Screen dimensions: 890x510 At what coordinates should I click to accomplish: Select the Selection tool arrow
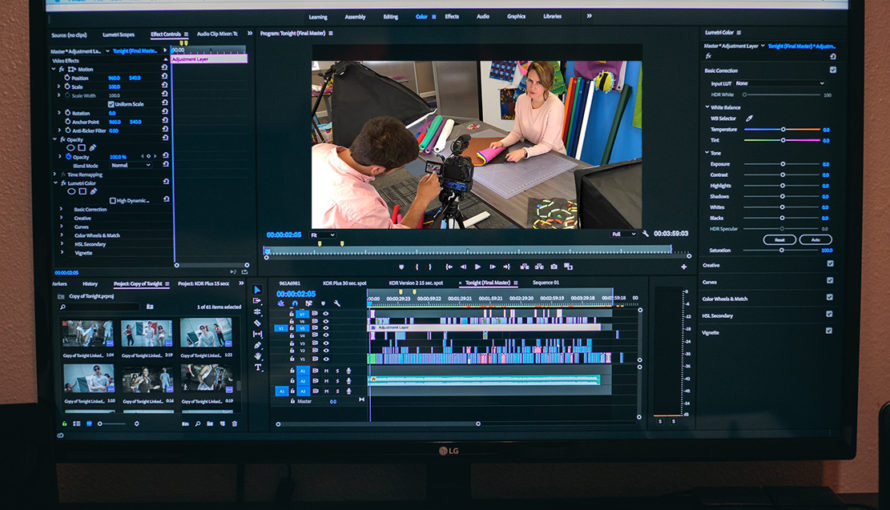[257, 290]
